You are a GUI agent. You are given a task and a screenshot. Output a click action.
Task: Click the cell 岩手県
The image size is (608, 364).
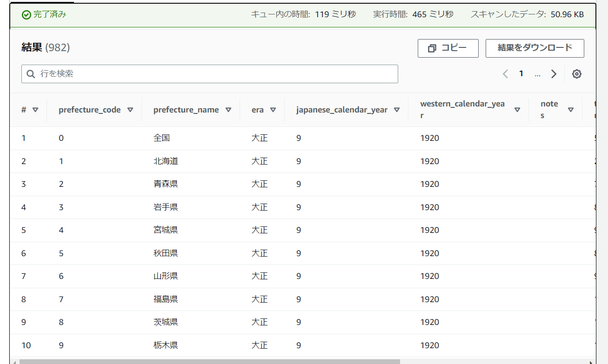(x=166, y=207)
